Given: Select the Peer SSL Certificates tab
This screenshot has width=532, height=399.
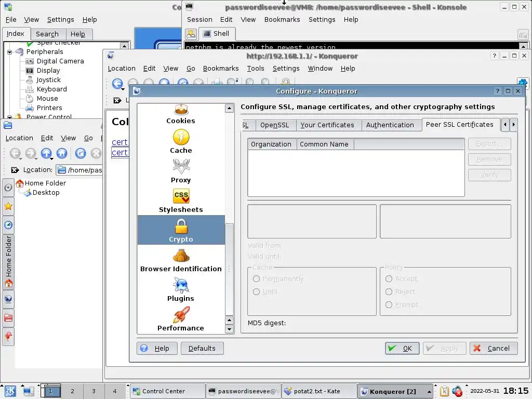Looking at the screenshot, I should 459,125.
